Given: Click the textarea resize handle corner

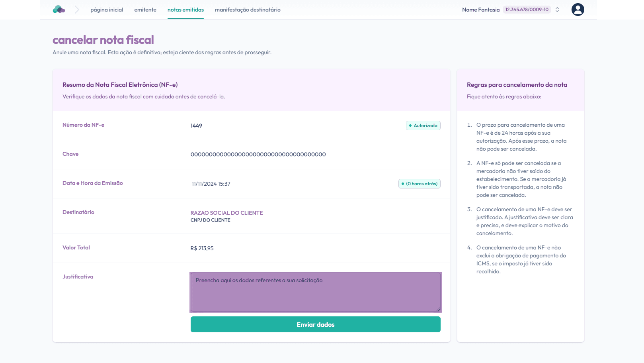Looking at the screenshot, I should (x=438, y=309).
